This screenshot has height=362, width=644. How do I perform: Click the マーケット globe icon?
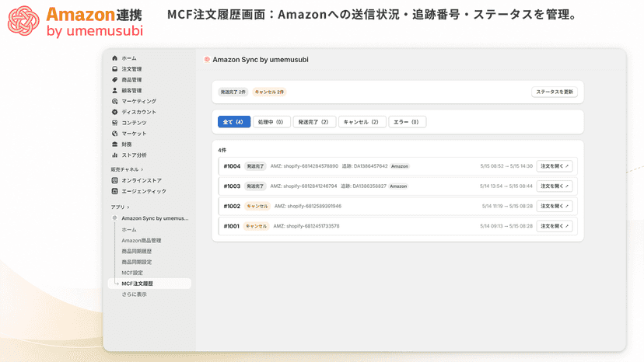coord(114,134)
